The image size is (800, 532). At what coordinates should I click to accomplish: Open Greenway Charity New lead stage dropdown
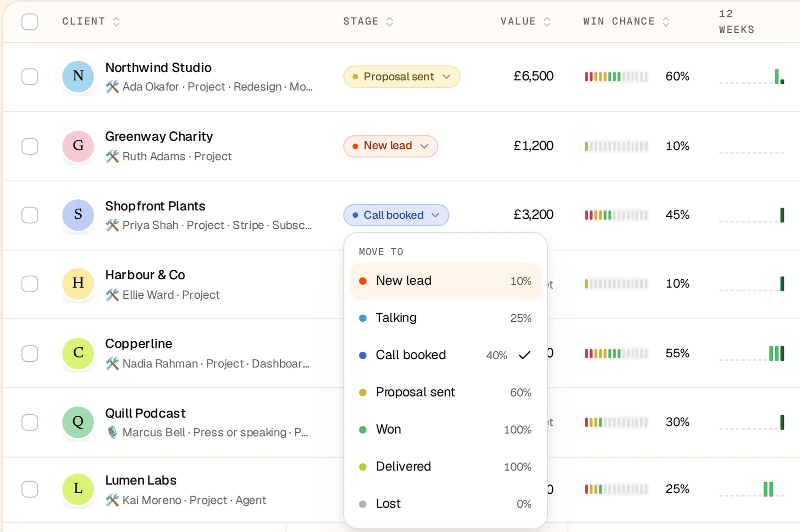pyautogui.click(x=390, y=146)
